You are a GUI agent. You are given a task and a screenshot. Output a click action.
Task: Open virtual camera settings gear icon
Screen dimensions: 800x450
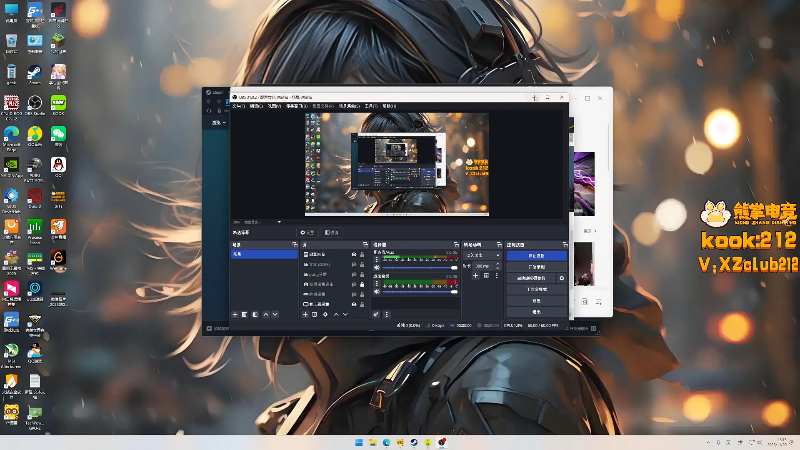point(562,278)
